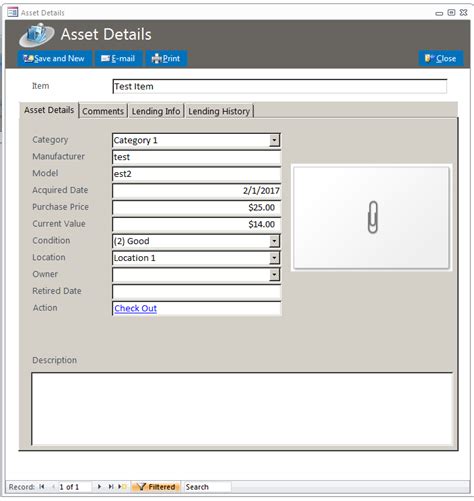Open the Lending History tab
Screen dimensions: 474x501
pos(219,111)
